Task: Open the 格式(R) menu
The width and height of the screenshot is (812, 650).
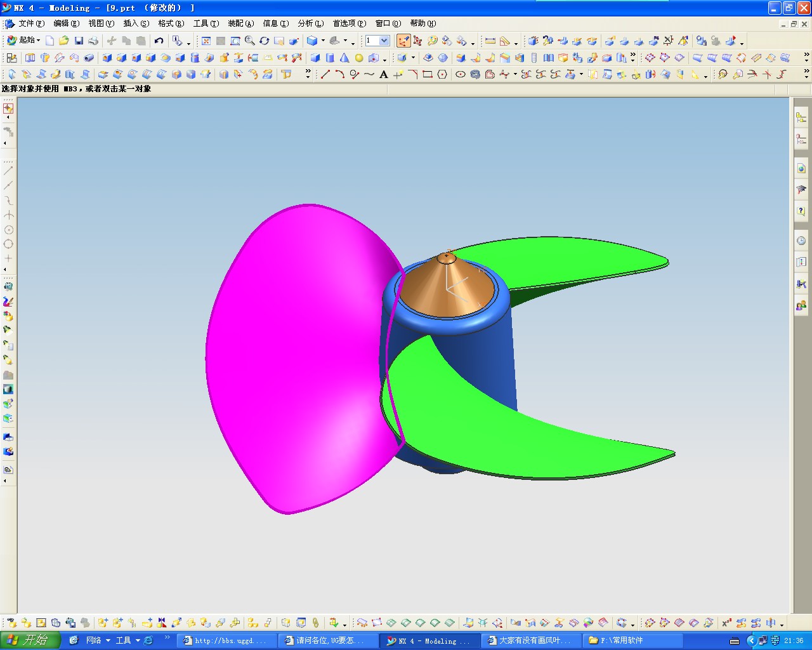Action: 171,23
